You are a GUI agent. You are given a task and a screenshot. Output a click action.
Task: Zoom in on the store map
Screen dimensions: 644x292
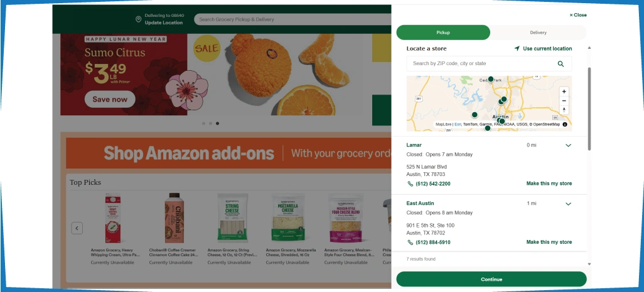click(x=564, y=91)
